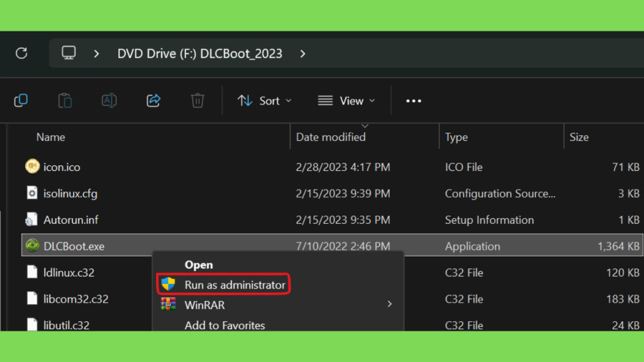The height and width of the screenshot is (362, 644).
Task: Sort by the Name column header
Action: 50,137
